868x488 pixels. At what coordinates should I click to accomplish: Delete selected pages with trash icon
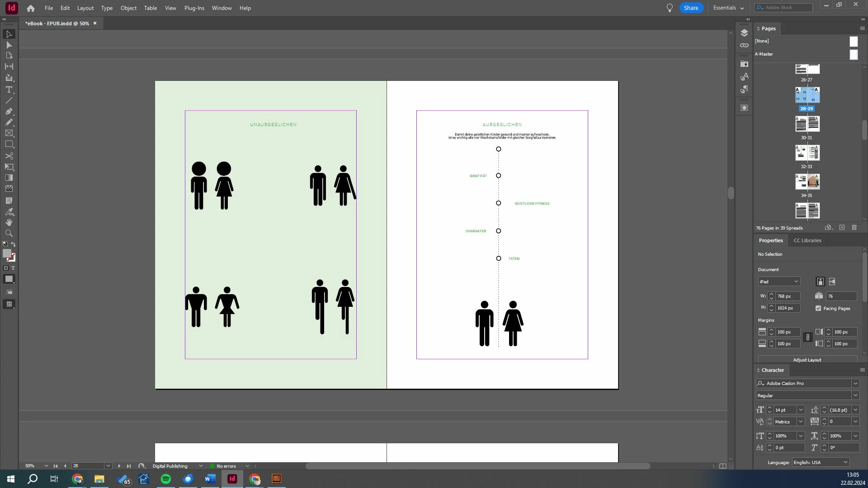(854, 228)
